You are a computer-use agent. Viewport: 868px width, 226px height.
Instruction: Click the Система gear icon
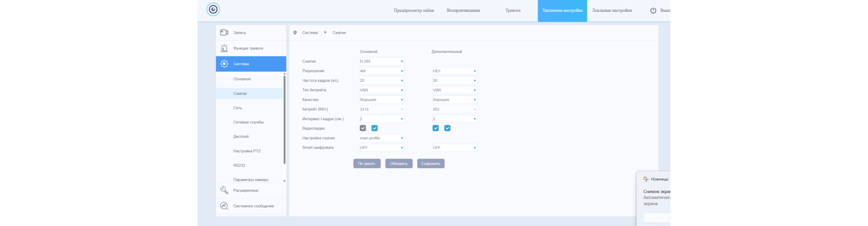pyautogui.click(x=224, y=64)
